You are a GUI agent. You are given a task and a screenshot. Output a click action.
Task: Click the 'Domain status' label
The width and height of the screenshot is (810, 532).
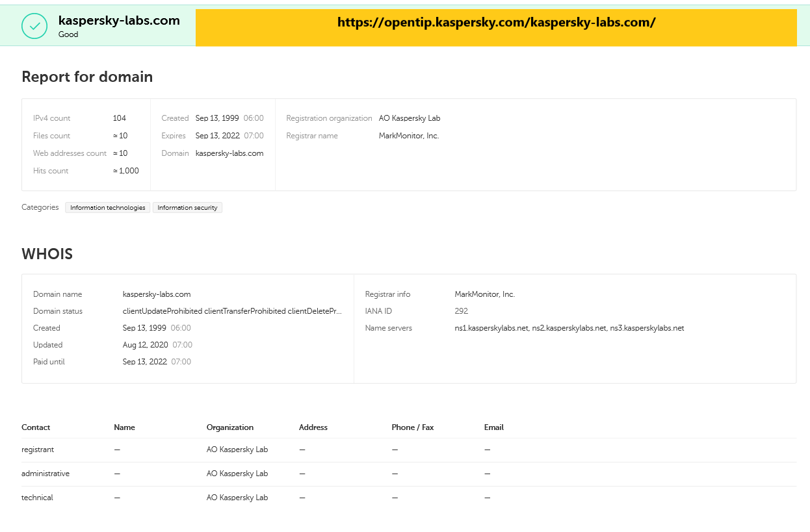click(58, 311)
